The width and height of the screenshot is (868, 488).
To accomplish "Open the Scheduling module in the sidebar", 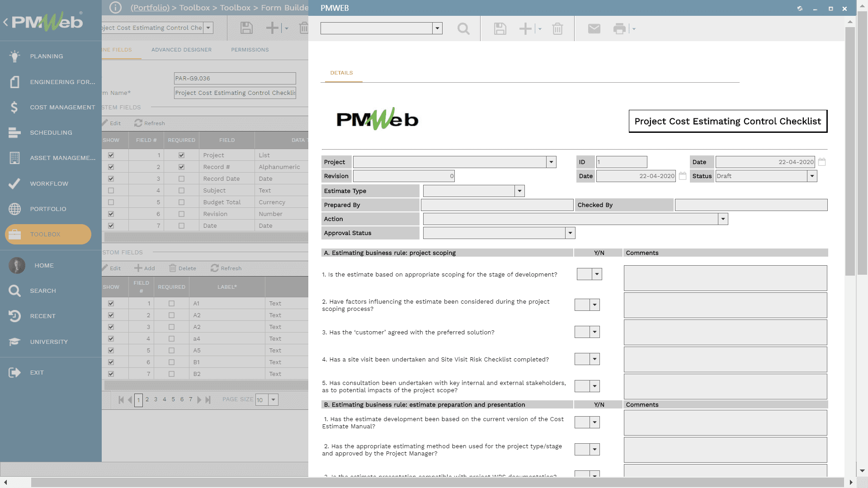I will pyautogui.click(x=50, y=132).
